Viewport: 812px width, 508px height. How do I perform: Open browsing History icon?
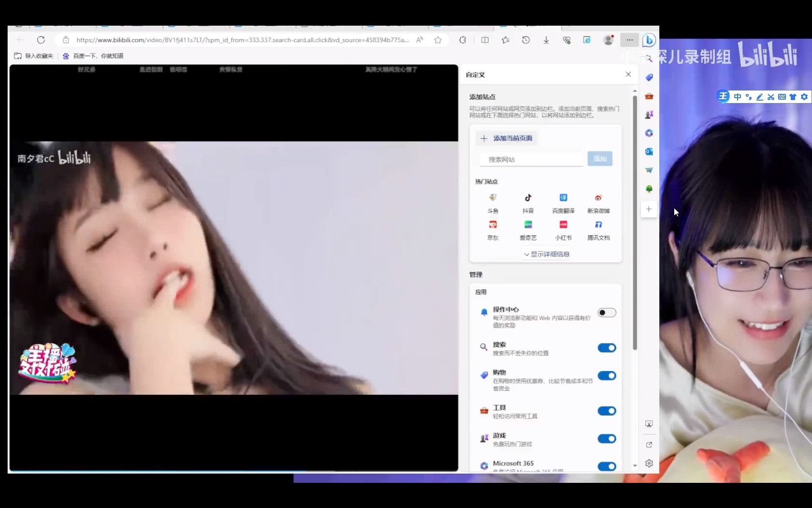pyautogui.click(x=526, y=40)
